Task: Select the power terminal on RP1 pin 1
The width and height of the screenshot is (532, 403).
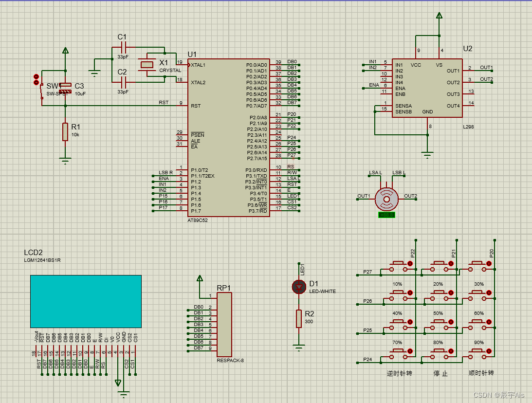Action: (200, 278)
